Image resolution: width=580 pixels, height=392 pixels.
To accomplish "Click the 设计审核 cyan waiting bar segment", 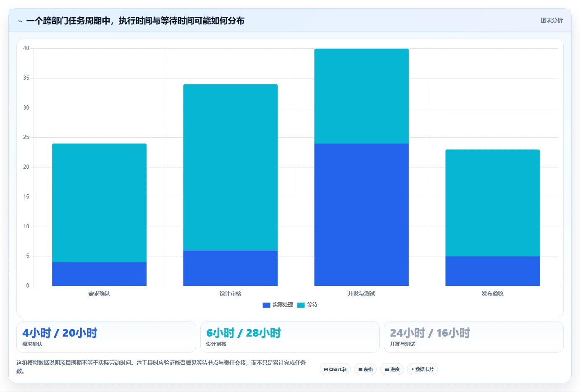I will pyautogui.click(x=230, y=167).
